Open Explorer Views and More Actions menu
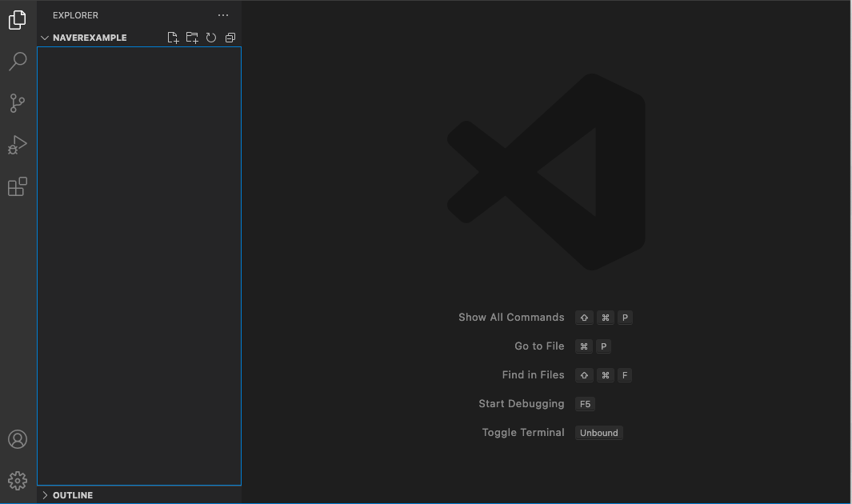The image size is (852, 504). (x=223, y=15)
